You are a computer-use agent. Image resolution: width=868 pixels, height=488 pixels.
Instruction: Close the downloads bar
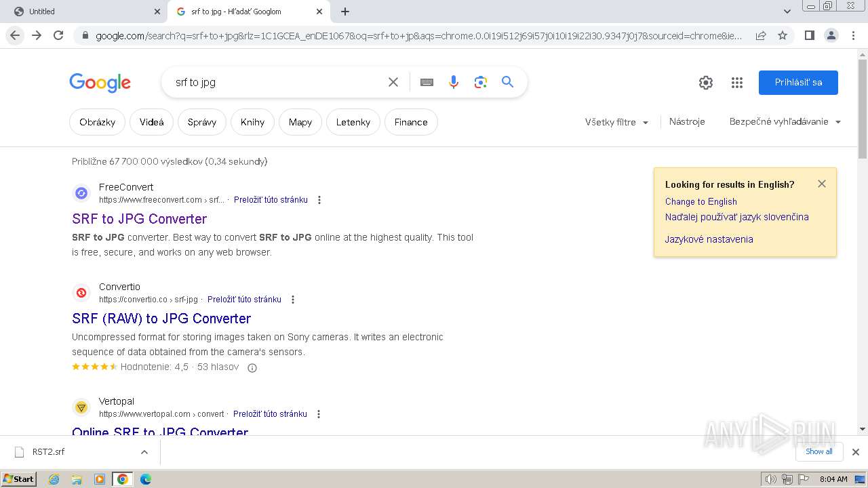[856, 452]
